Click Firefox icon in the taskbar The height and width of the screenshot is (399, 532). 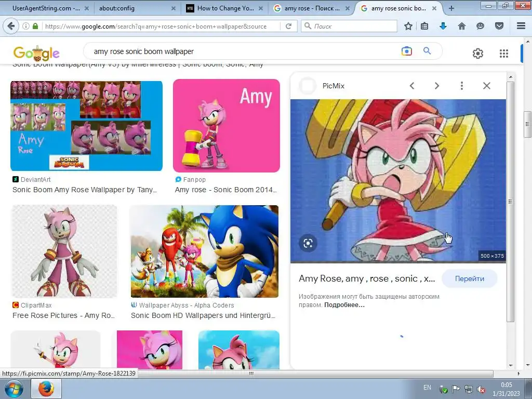click(x=46, y=389)
